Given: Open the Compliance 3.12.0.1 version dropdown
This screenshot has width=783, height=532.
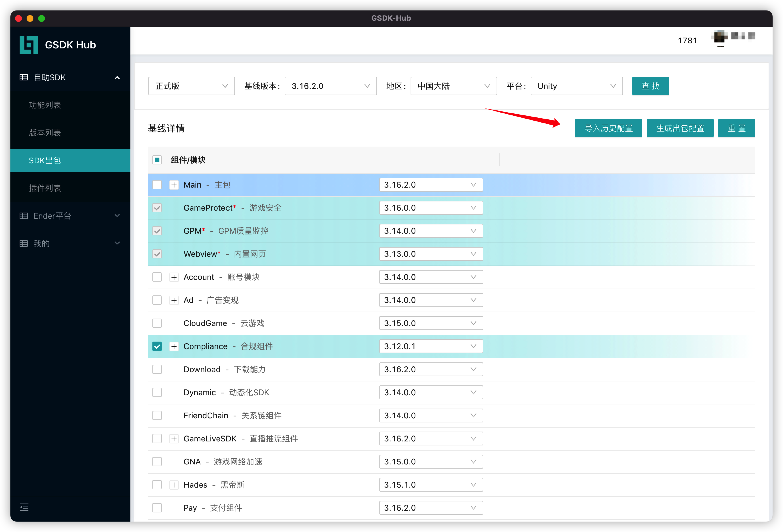Looking at the screenshot, I should tap(431, 346).
